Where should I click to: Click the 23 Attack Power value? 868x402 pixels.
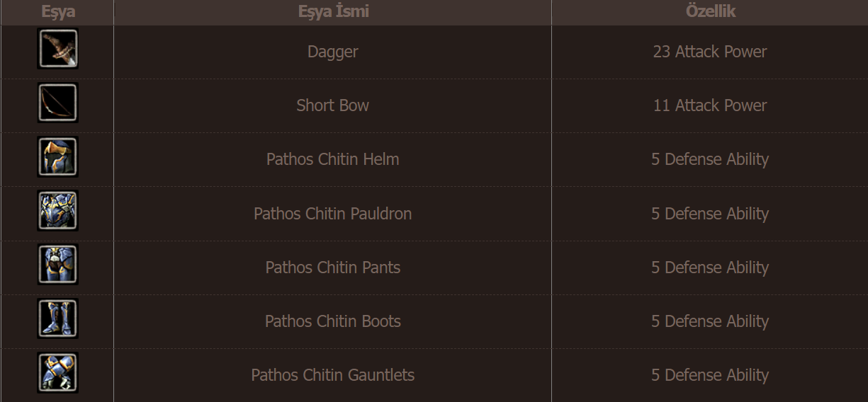710,52
